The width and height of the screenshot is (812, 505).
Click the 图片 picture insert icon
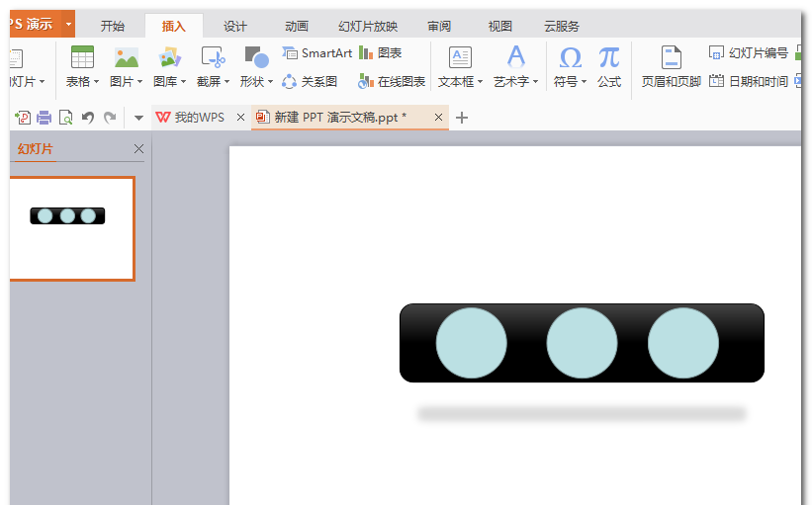coord(127,57)
